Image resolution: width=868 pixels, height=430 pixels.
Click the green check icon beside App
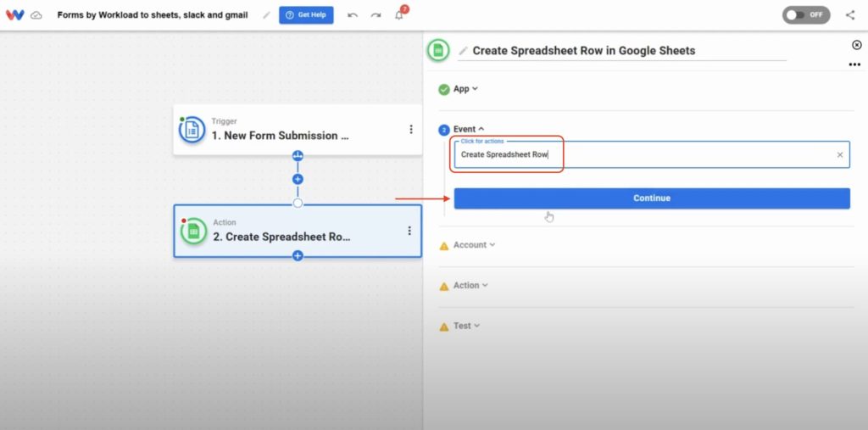click(444, 89)
